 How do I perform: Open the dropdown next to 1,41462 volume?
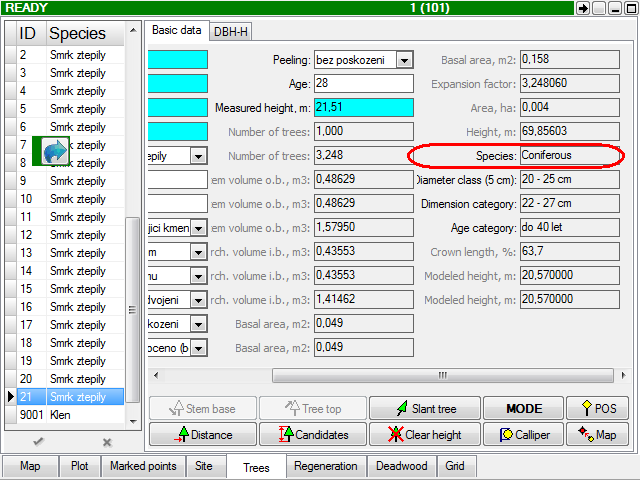199,300
